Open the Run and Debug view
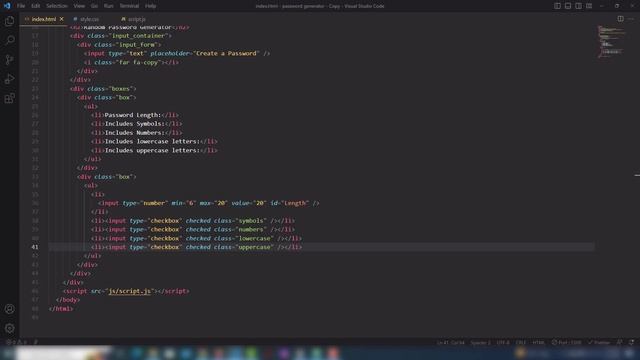Viewport: 640px width, 360px height. [9, 79]
